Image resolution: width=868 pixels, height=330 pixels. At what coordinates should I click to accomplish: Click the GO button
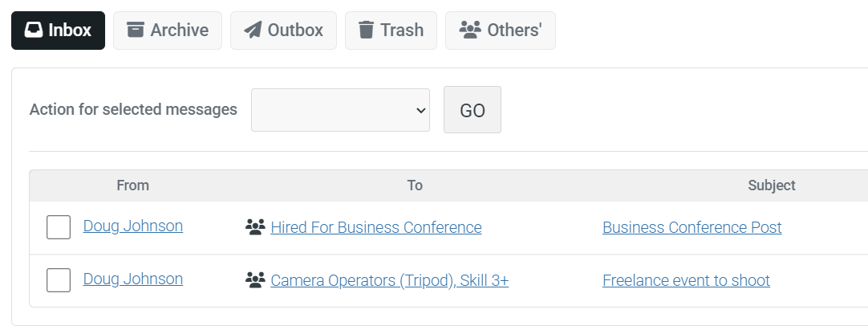point(473,110)
